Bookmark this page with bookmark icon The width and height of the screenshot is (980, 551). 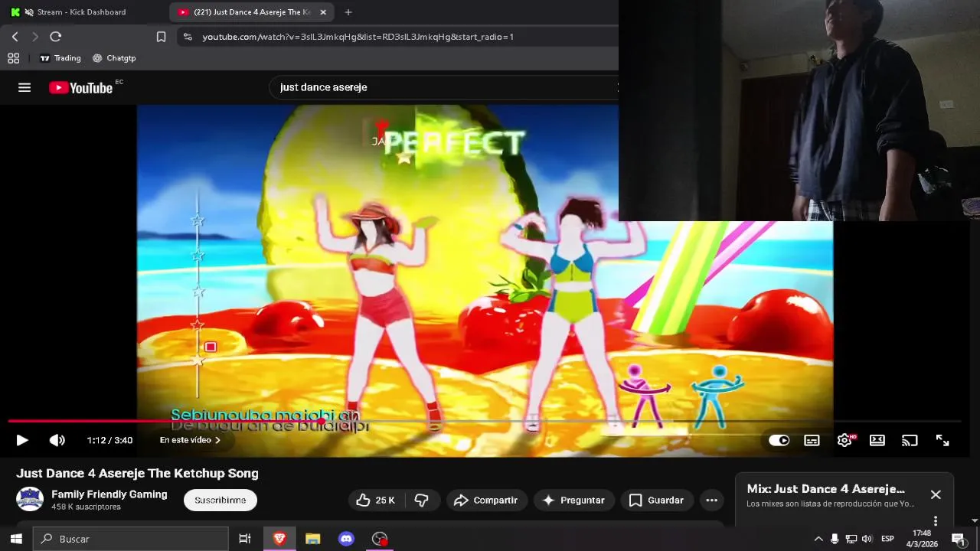click(x=161, y=37)
